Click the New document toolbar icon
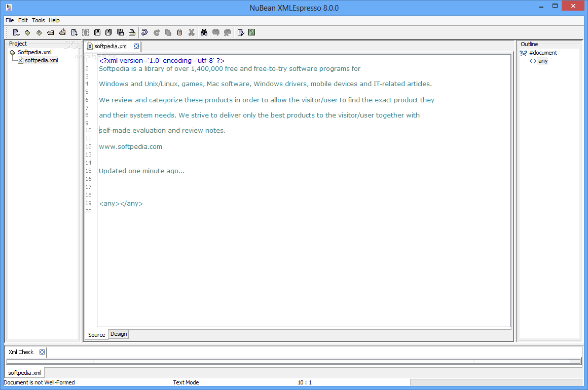Viewport: 588px width, 390px height. click(16, 32)
